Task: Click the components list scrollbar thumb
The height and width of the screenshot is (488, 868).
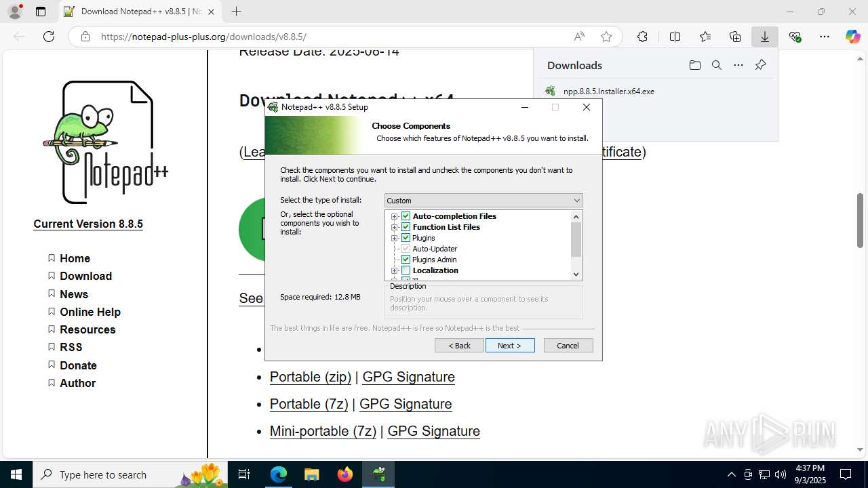Action: point(576,239)
